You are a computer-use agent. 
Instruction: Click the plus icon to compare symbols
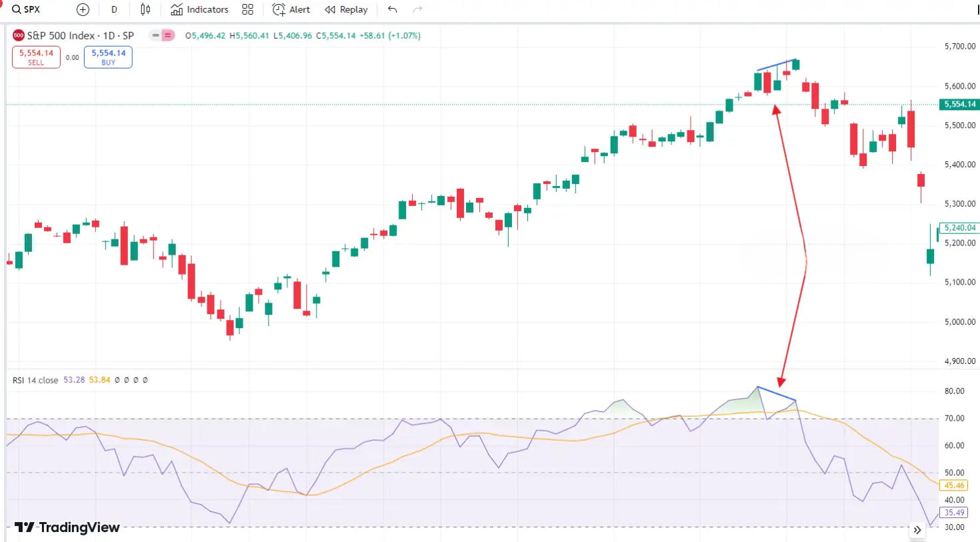tap(83, 9)
